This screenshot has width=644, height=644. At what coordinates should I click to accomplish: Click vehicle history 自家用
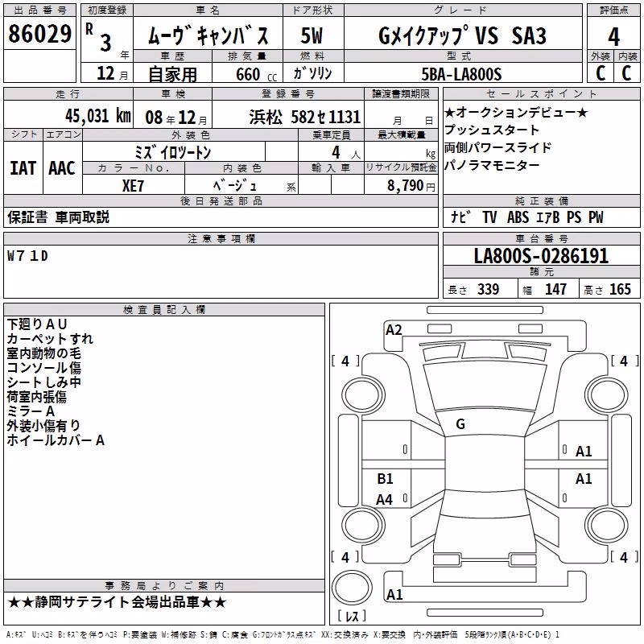172,74
